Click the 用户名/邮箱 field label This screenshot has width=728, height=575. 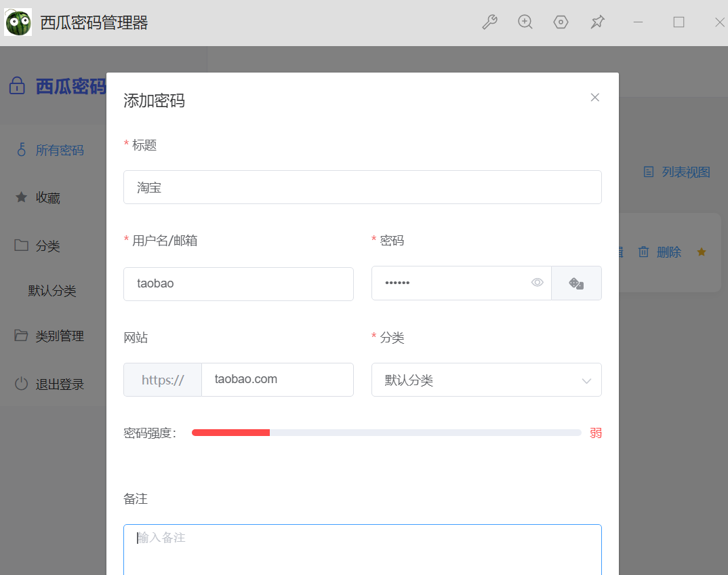165,240
